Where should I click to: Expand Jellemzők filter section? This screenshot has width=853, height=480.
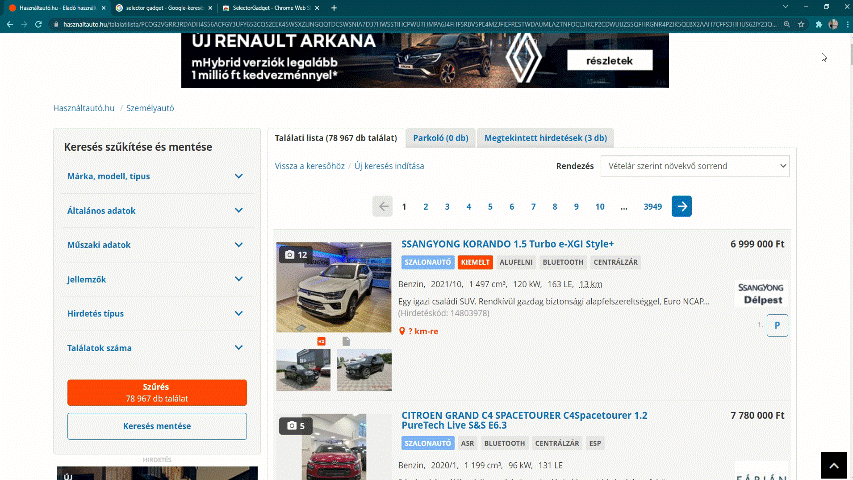[x=156, y=279]
